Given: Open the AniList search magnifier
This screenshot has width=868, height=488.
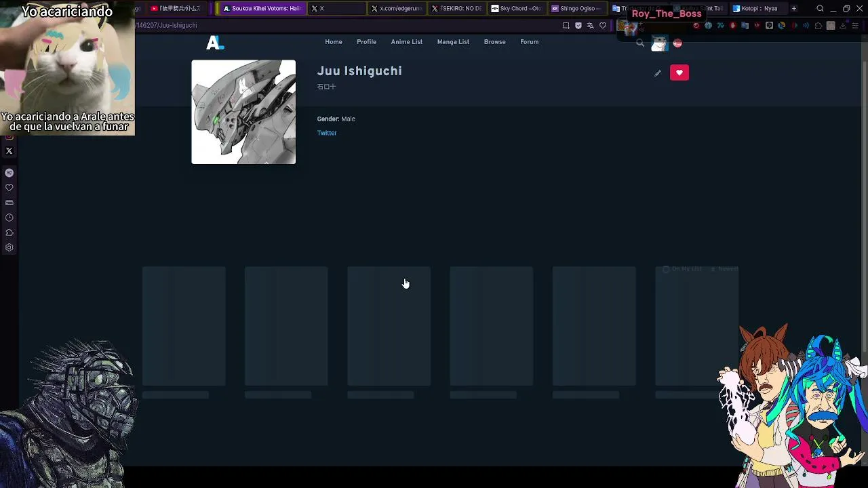Looking at the screenshot, I should (x=639, y=43).
